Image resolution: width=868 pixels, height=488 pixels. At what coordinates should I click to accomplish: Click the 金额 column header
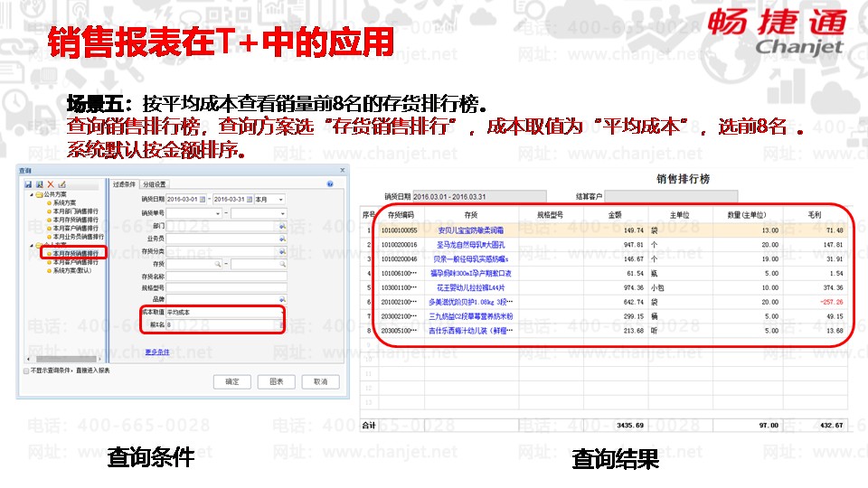(615, 215)
